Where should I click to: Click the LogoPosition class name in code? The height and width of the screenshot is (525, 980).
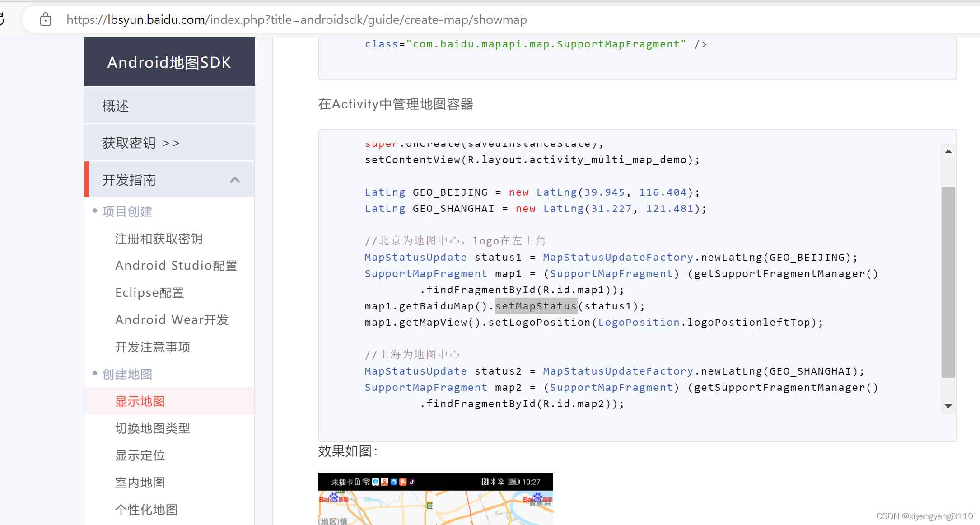[639, 322]
